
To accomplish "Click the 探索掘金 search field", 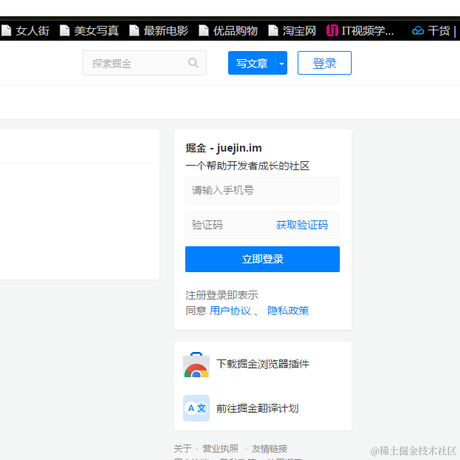I will [x=144, y=63].
